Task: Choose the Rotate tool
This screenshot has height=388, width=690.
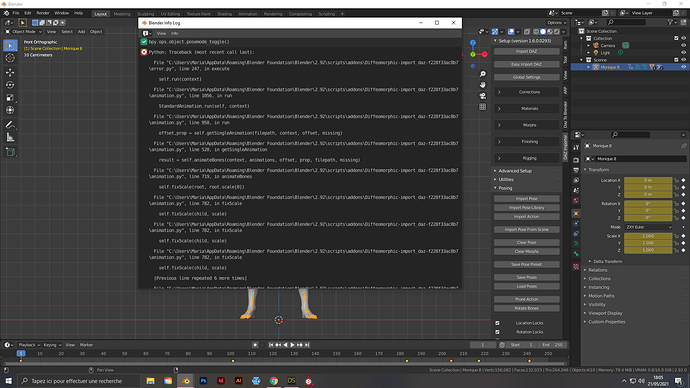Action: click(10, 85)
